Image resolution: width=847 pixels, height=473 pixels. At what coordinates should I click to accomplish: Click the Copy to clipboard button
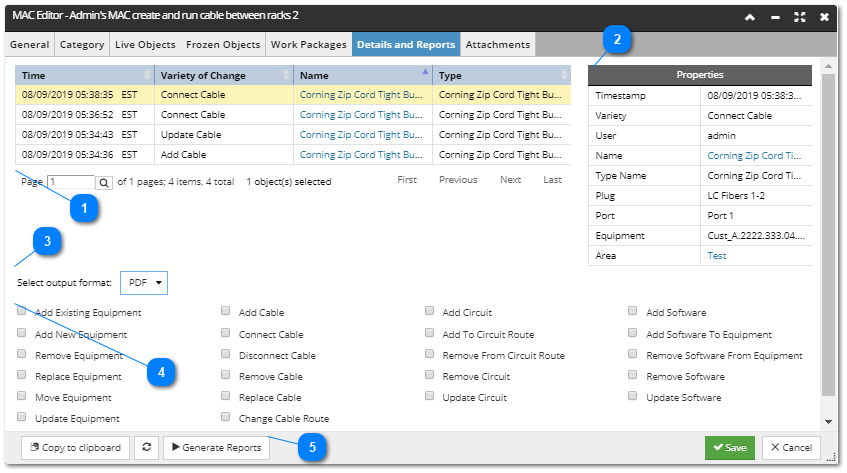pyautogui.click(x=76, y=448)
